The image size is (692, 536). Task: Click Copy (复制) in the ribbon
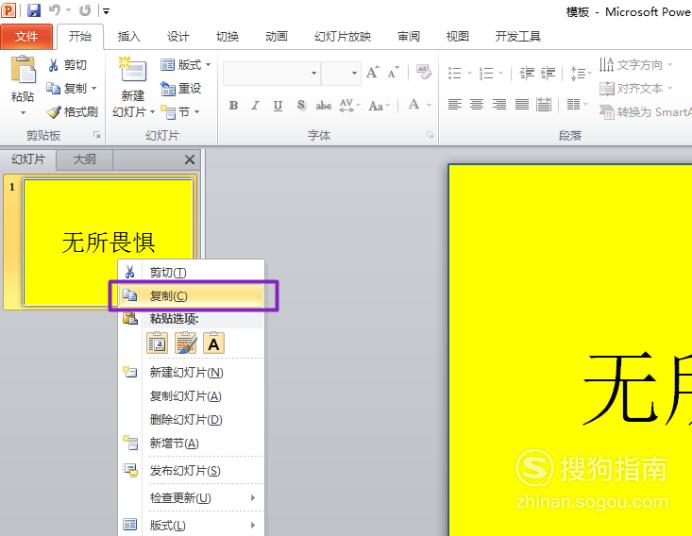[x=67, y=89]
